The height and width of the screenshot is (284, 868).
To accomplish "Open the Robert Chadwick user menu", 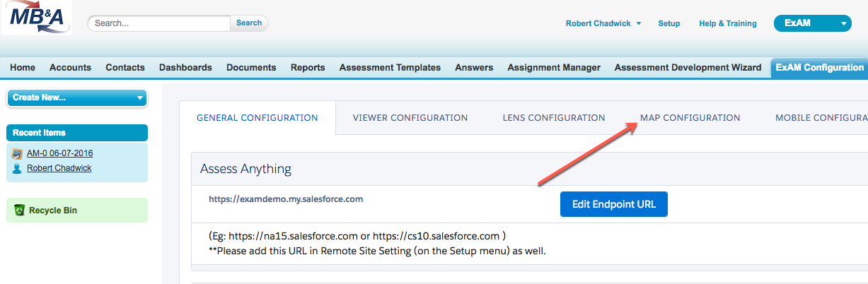I will (x=603, y=23).
